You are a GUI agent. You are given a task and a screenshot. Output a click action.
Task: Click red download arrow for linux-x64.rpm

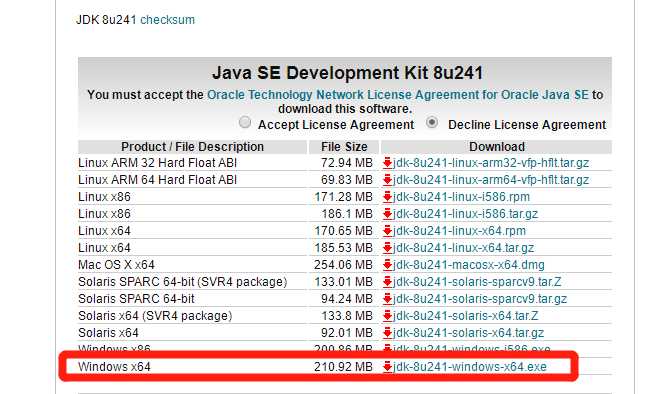tap(387, 231)
